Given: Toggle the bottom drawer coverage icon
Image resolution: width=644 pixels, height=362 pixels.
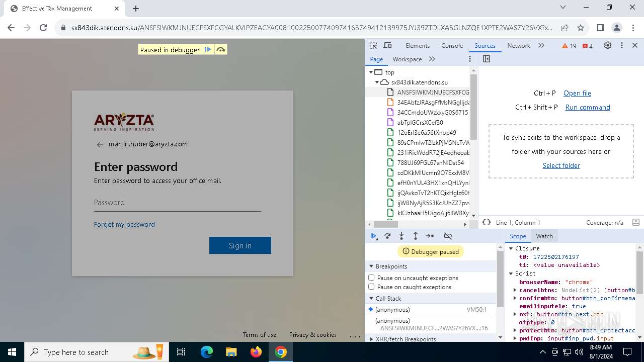Looking at the screenshot, I should pyautogui.click(x=635, y=222).
